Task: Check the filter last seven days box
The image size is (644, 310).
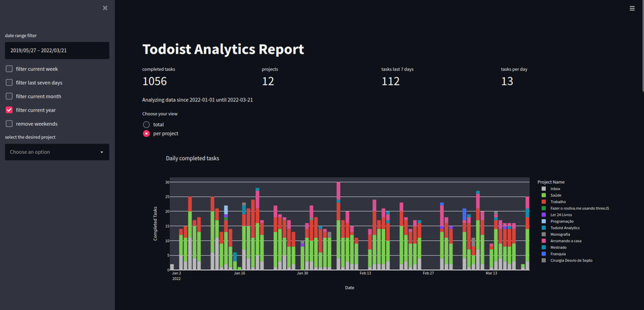Action: pos(9,83)
